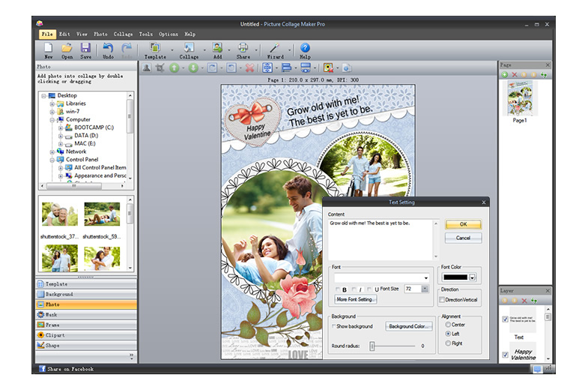Open the Tools menu

146,34
